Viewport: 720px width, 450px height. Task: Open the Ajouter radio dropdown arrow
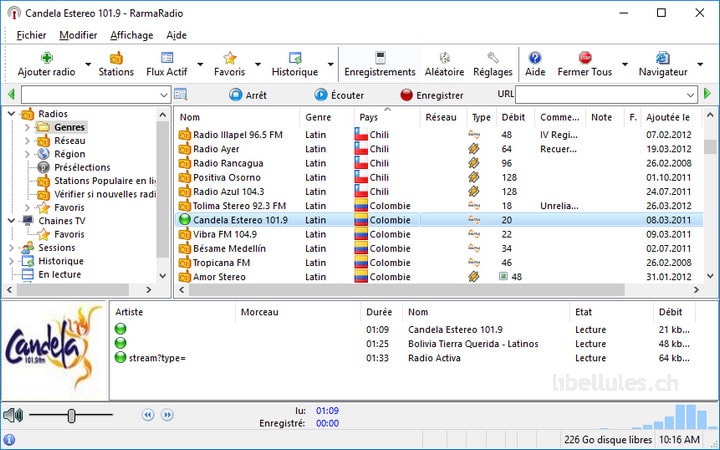88,64
